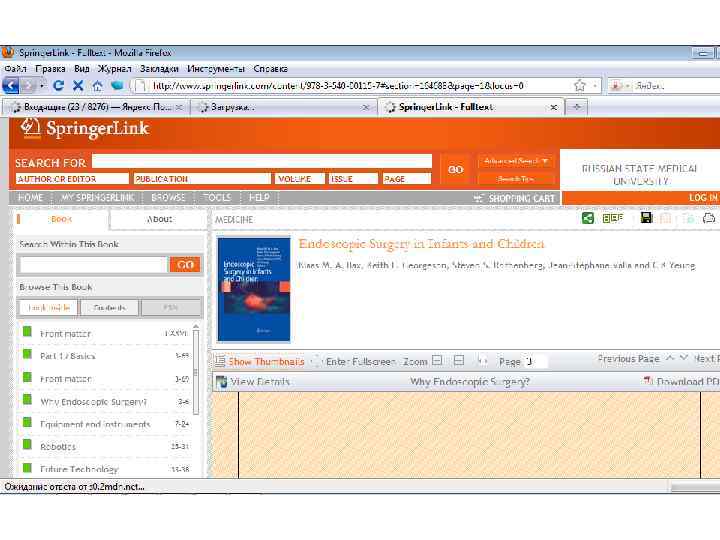
Task: Click the SEARCH FOR text field
Action: [262, 161]
